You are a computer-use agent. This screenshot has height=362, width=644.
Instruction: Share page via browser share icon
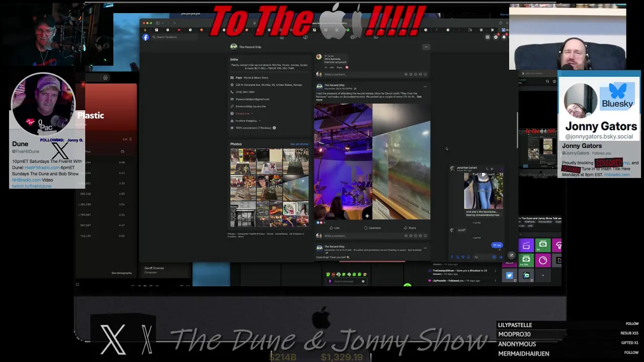pyautogui.click(x=501, y=23)
